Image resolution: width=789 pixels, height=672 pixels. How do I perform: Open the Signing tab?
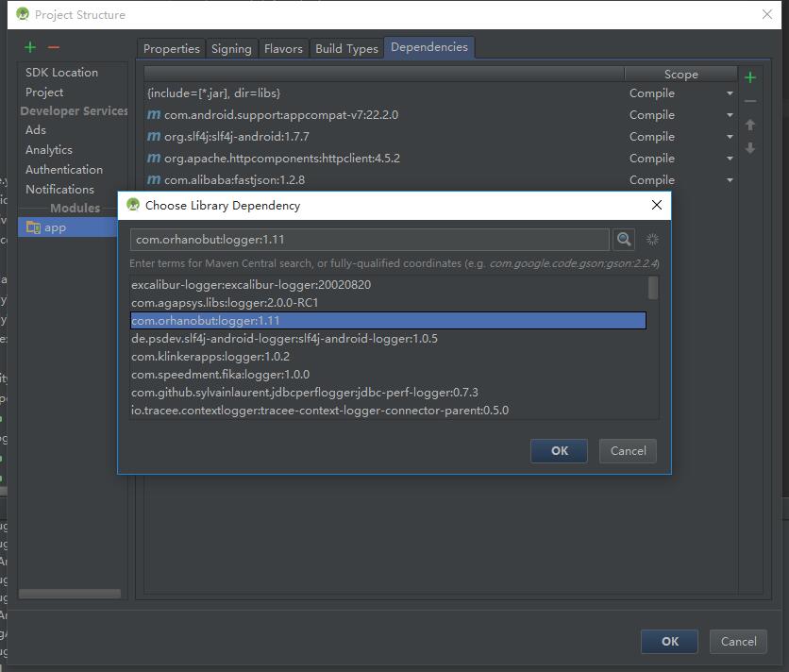231,49
